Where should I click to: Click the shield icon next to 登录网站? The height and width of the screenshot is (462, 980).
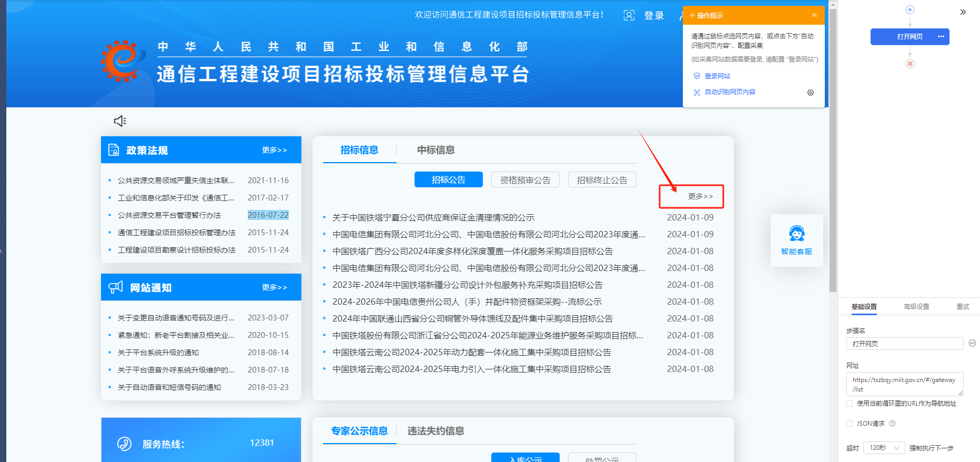(x=697, y=76)
